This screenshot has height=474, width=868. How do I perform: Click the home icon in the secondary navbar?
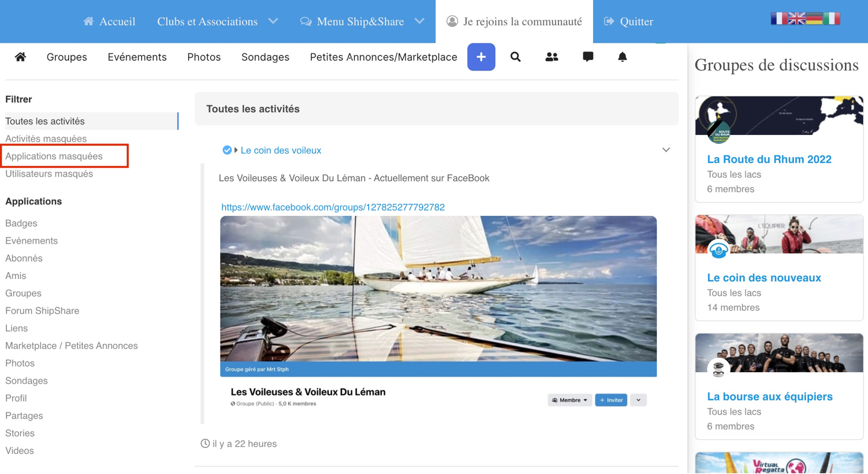coord(20,57)
